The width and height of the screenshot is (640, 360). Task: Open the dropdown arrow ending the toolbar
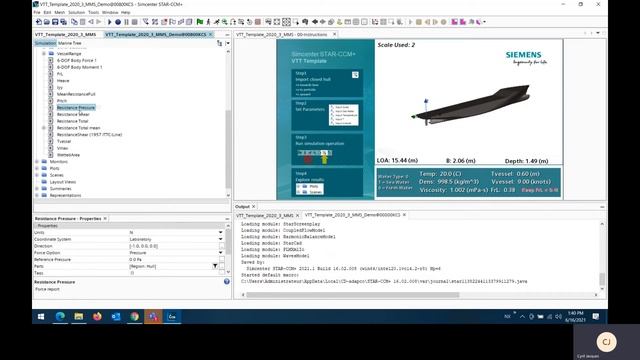click(x=484, y=22)
